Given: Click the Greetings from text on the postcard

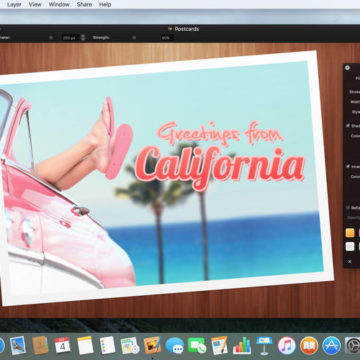Looking at the screenshot, I should coord(220,133).
